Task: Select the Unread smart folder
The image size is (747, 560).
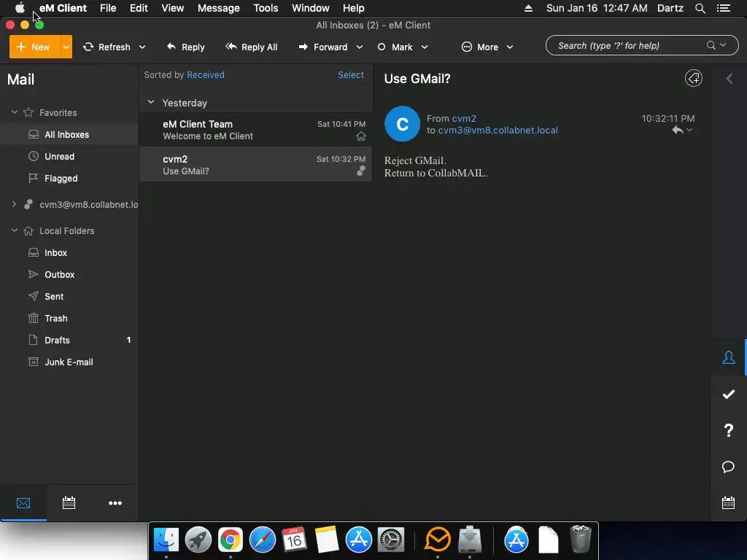Action: point(69,156)
